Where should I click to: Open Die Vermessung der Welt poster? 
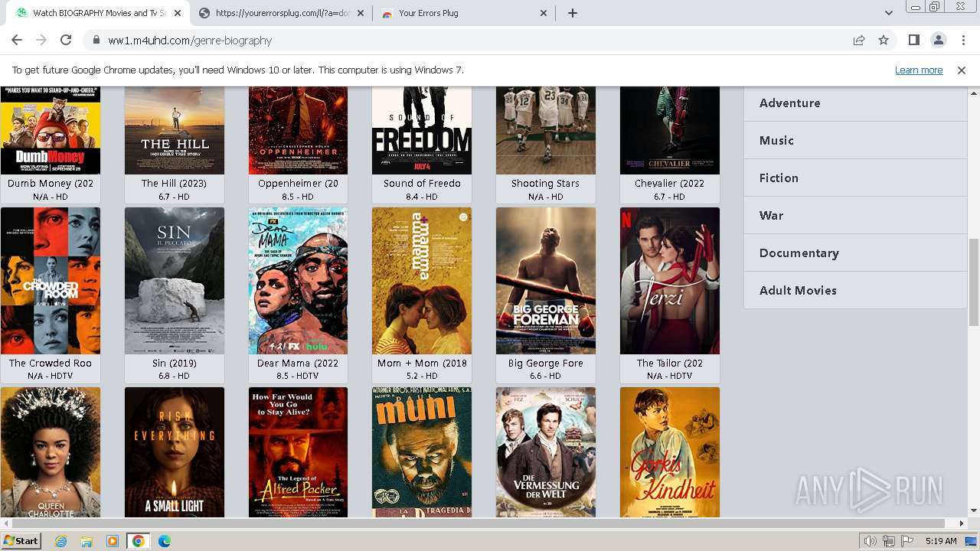click(x=546, y=452)
